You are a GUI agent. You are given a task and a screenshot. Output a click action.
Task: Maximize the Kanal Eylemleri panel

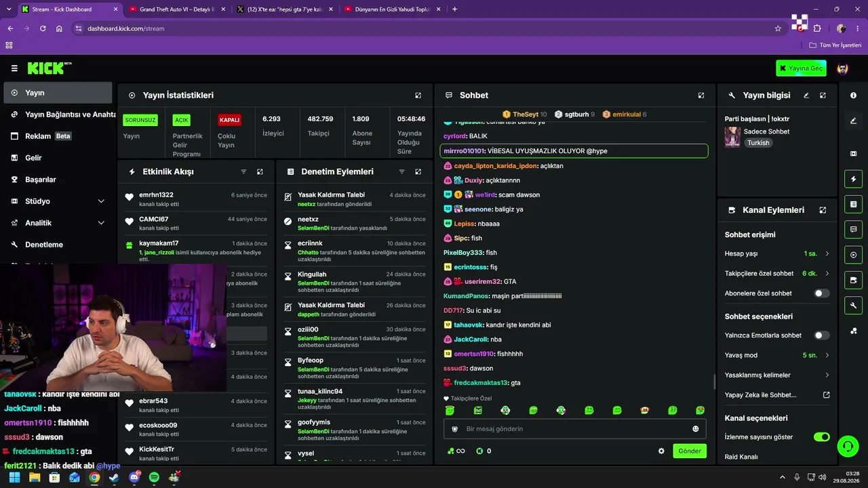pyautogui.click(x=823, y=210)
